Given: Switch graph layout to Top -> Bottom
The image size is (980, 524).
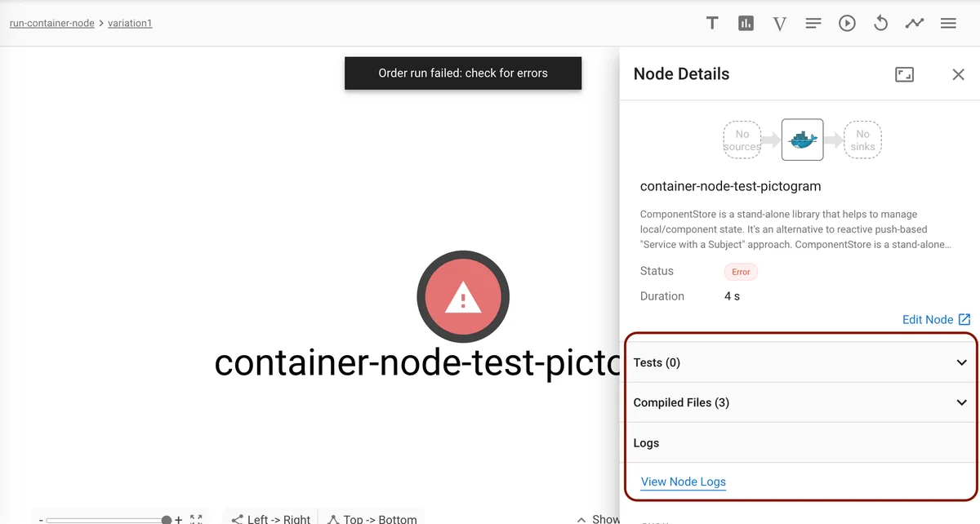Looking at the screenshot, I should pos(372,518).
